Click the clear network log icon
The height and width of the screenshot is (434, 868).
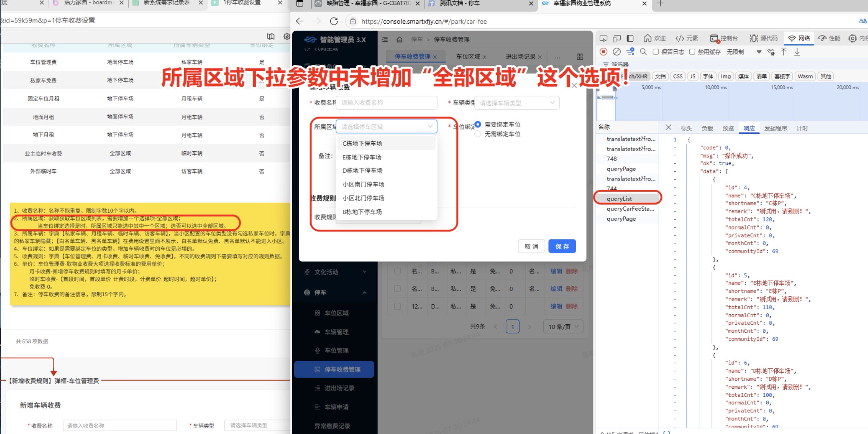coord(617,52)
